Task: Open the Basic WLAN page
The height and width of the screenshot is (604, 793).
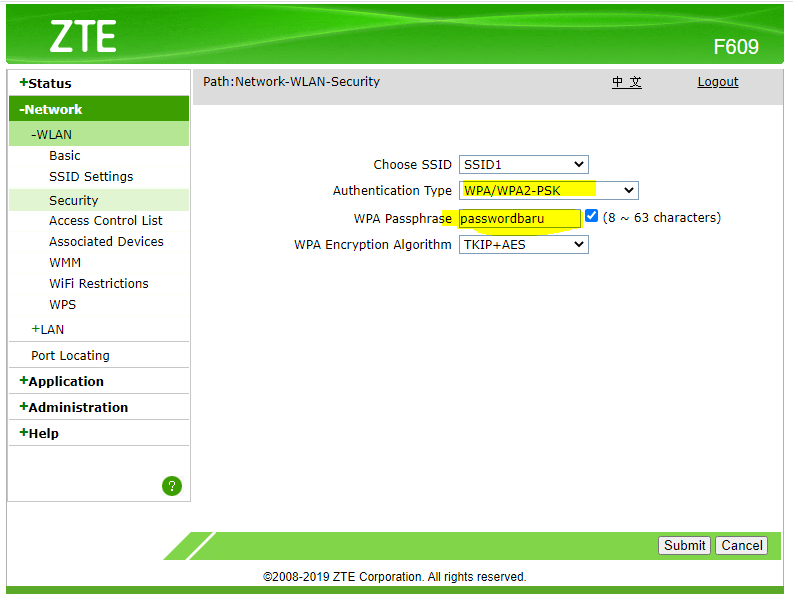Action: coord(65,155)
